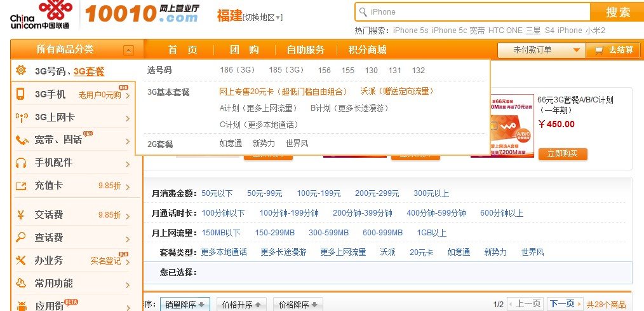Open A计划（更多上网流量） link

click(x=258, y=108)
